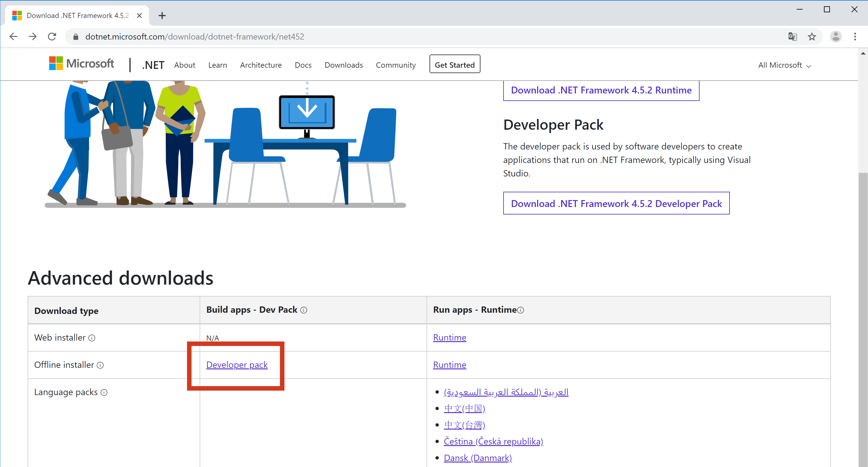
Task: Open a new browser tab
Action: click(x=162, y=16)
